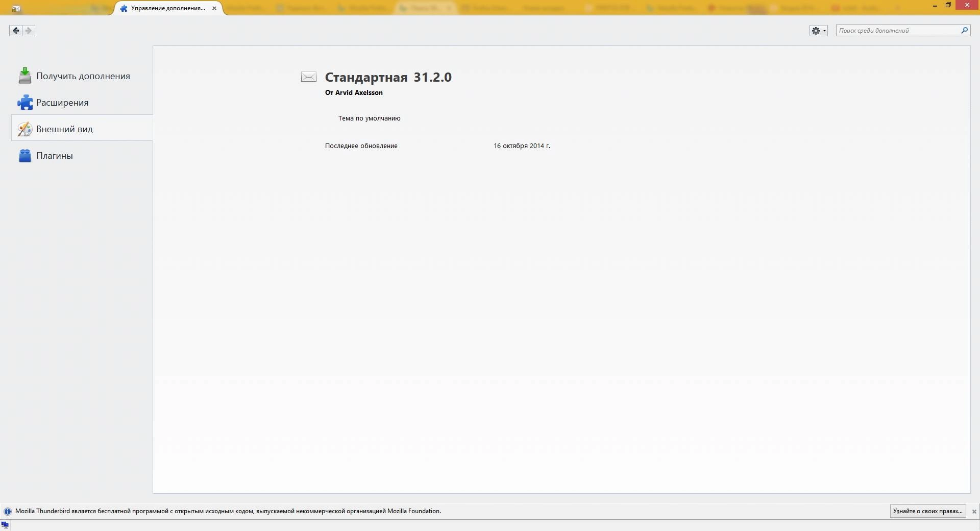The width and height of the screenshot is (980, 531).
Task: Select the 'Управление дополнения...' tab
Action: pos(167,8)
